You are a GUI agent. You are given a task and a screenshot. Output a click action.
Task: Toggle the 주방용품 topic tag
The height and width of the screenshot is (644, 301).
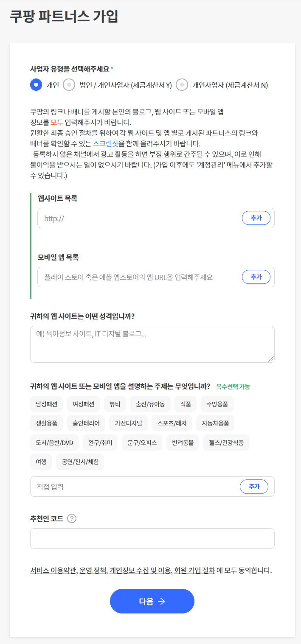[x=217, y=404]
